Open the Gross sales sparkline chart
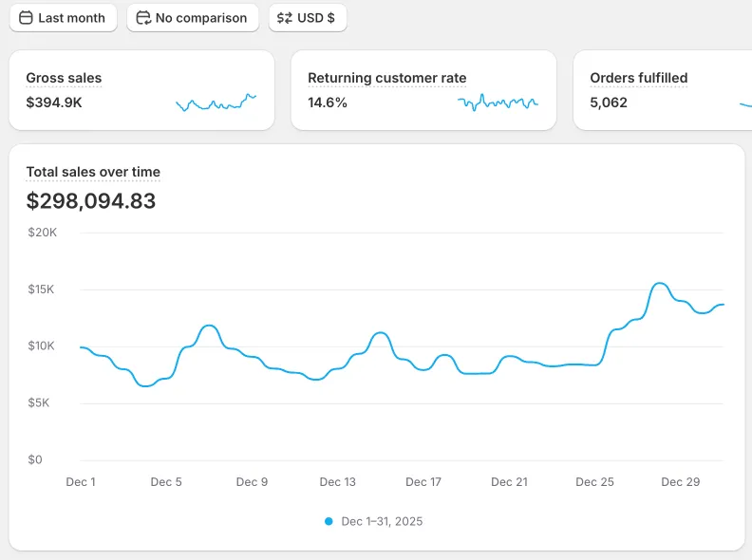 pos(216,103)
